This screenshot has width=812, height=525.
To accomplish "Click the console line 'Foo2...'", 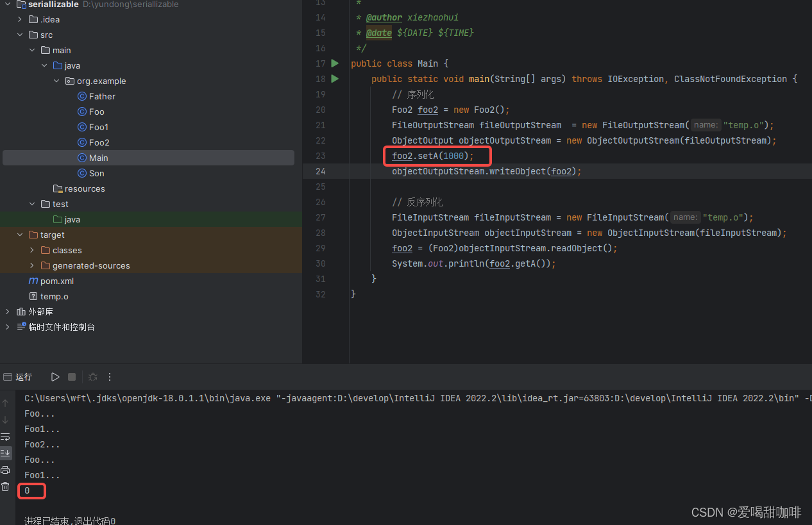I will [42, 444].
